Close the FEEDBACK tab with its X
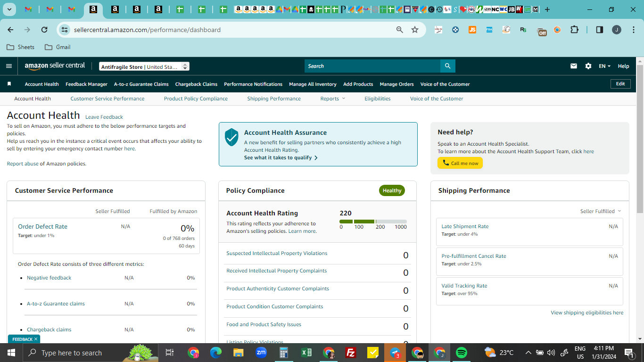Viewport: 644px width, 362px height. pyautogui.click(x=36, y=339)
